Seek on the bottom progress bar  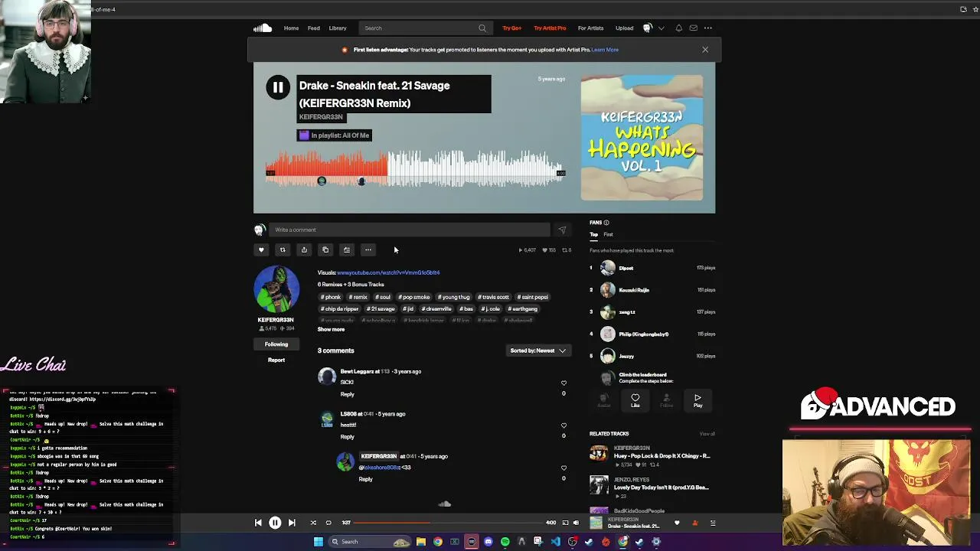(x=449, y=523)
